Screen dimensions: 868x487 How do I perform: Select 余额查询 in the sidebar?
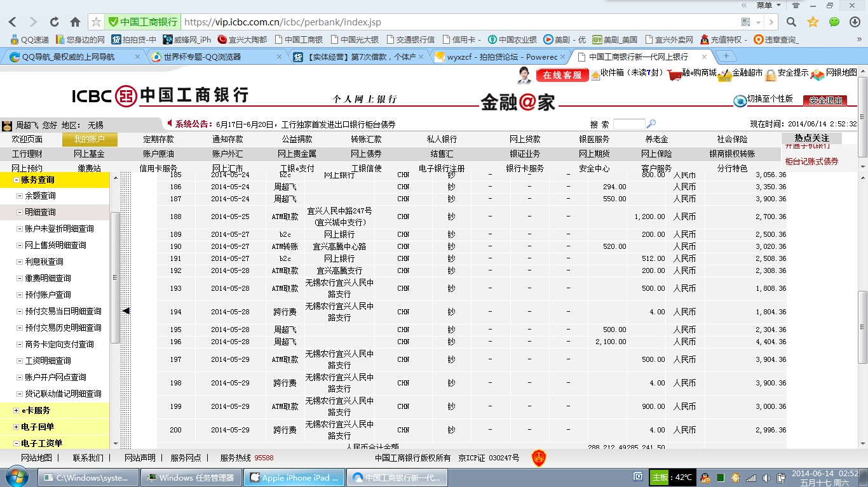pyautogui.click(x=40, y=196)
